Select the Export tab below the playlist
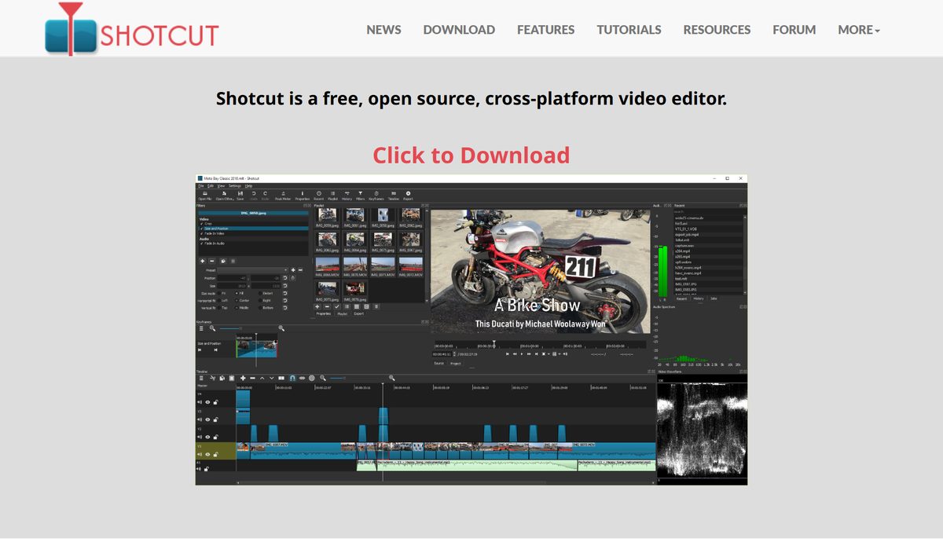This screenshot has width=943, height=560. click(x=358, y=313)
